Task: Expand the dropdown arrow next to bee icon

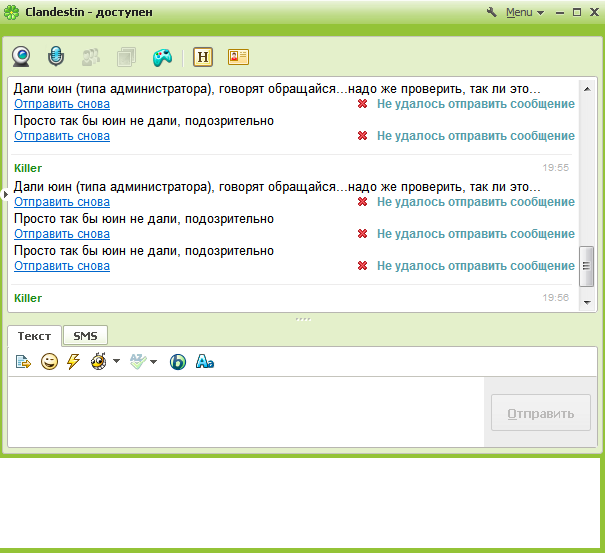Action: point(117,361)
